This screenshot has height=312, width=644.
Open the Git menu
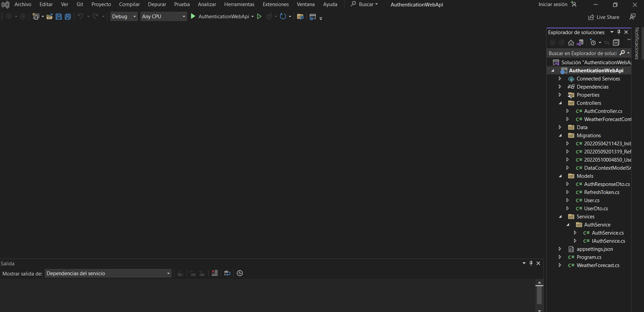point(80,4)
